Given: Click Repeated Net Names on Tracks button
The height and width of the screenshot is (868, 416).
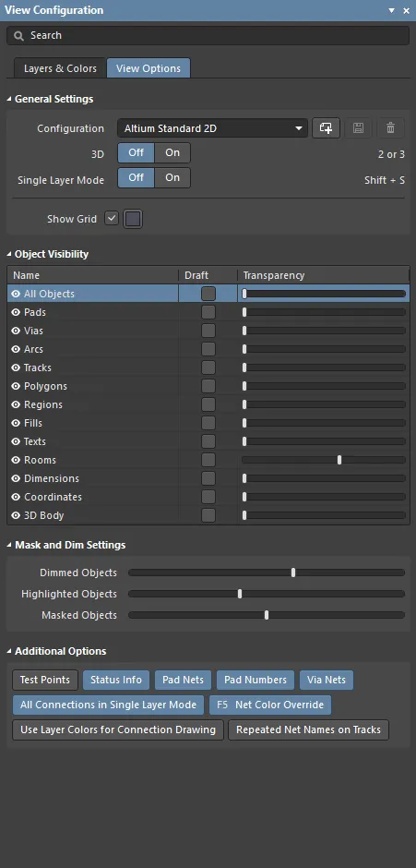Looking at the screenshot, I should (x=309, y=729).
